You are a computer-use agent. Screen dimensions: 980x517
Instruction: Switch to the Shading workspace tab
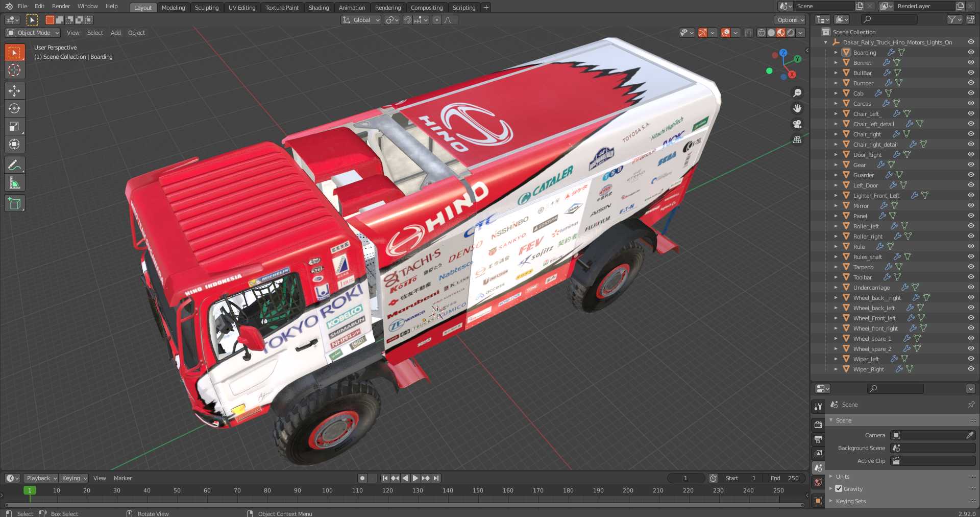(318, 8)
